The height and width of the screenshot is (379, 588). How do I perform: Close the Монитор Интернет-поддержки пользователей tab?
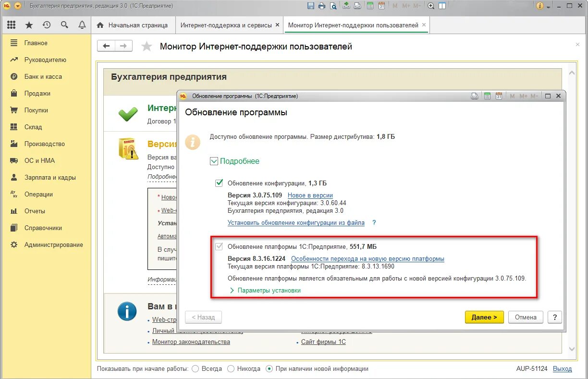[424, 25]
